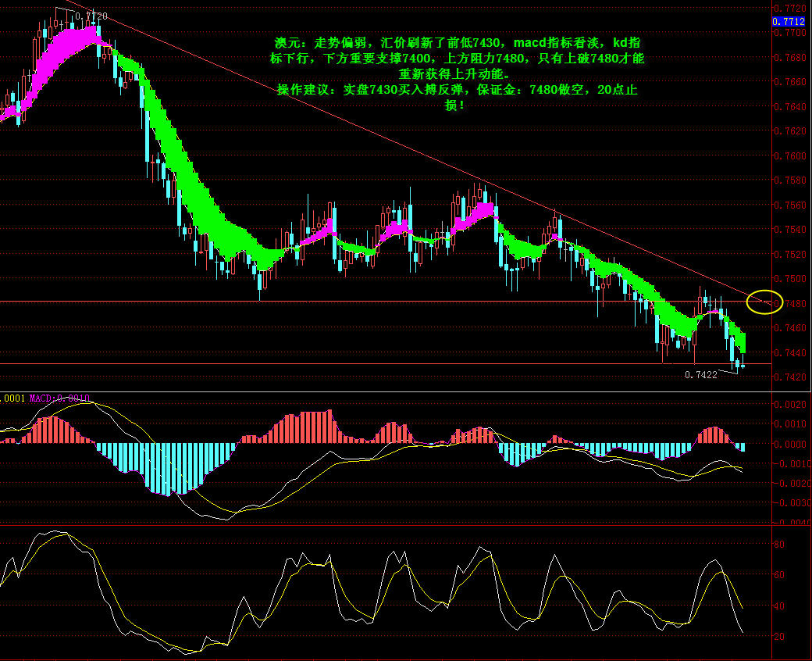Click the 0.7420 label on the price axis
Image resolution: width=812 pixels, height=661 pixels.
point(789,377)
